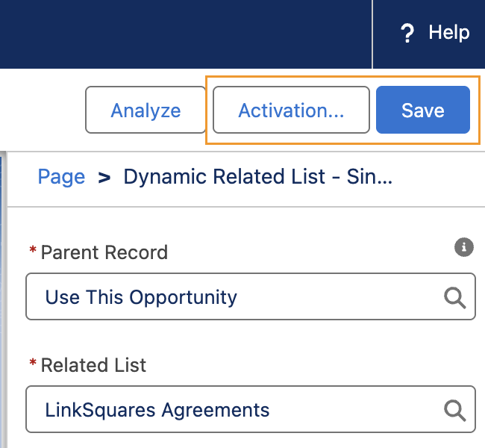The image size is (485, 448).
Task: Click search icon in Related List field
Action: point(454,410)
